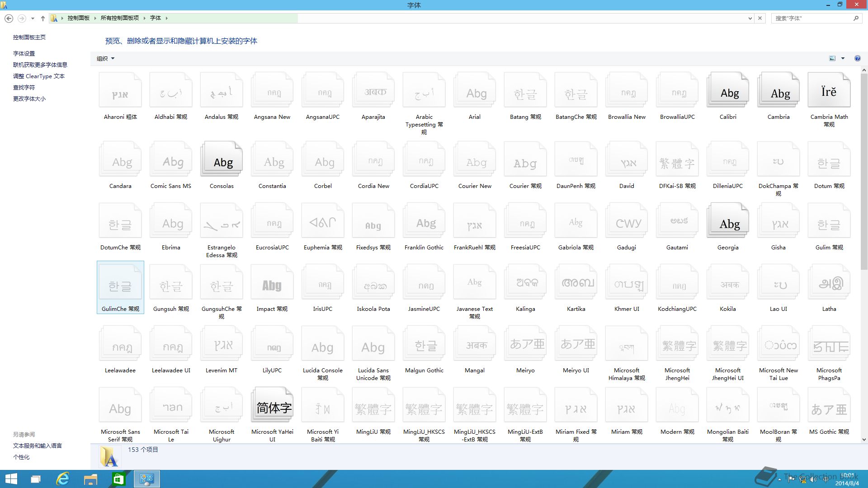The image size is (868, 488).
Task: Click the vertical scrollbar down arrow
Action: pos(864,439)
